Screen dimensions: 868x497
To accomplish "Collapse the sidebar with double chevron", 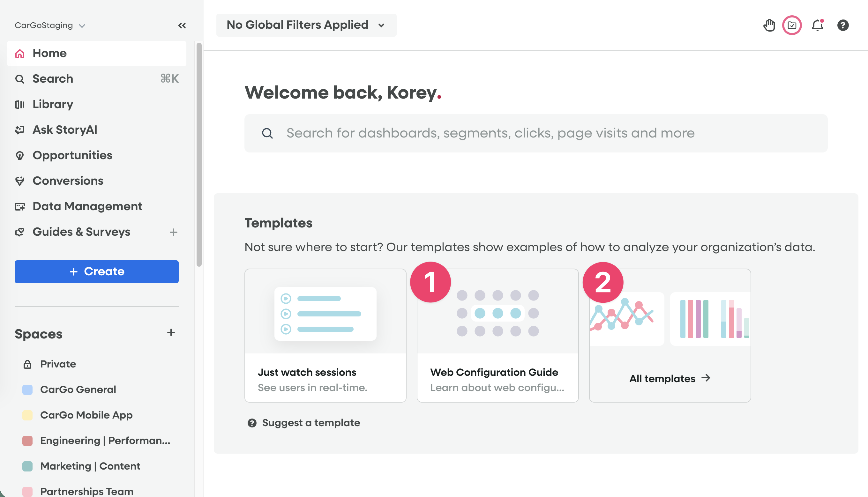I will coord(182,26).
